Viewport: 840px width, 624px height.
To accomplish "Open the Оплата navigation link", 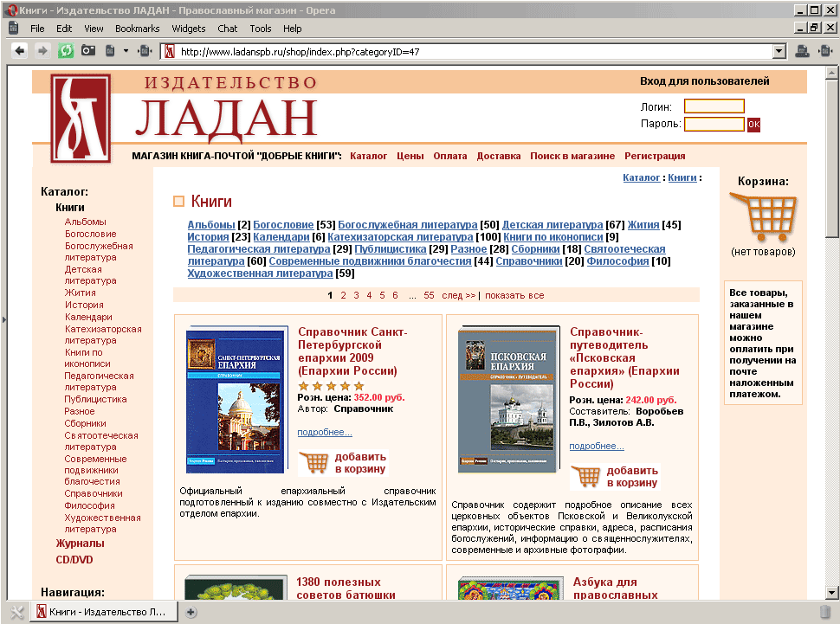I will [x=450, y=156].
